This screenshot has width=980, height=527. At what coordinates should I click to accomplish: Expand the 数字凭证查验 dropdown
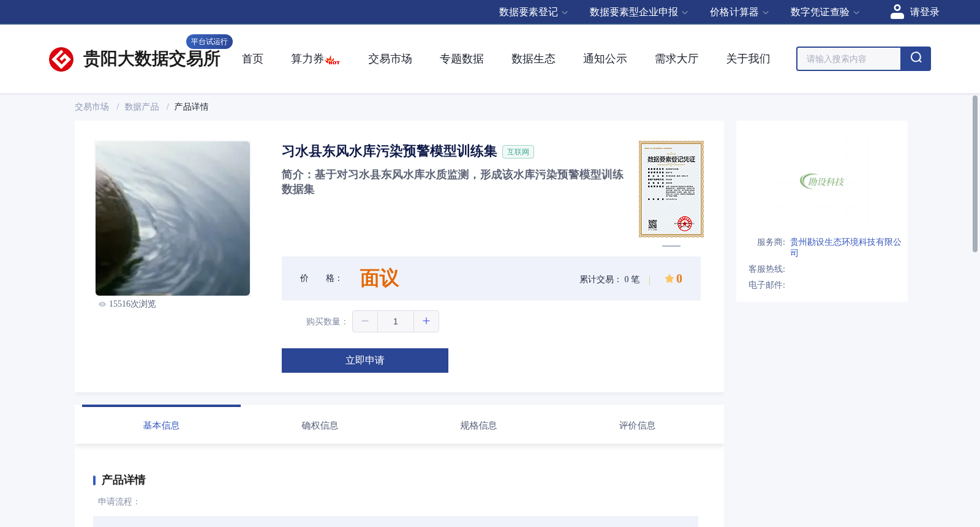pyautogui.click(x=825, y=12)
